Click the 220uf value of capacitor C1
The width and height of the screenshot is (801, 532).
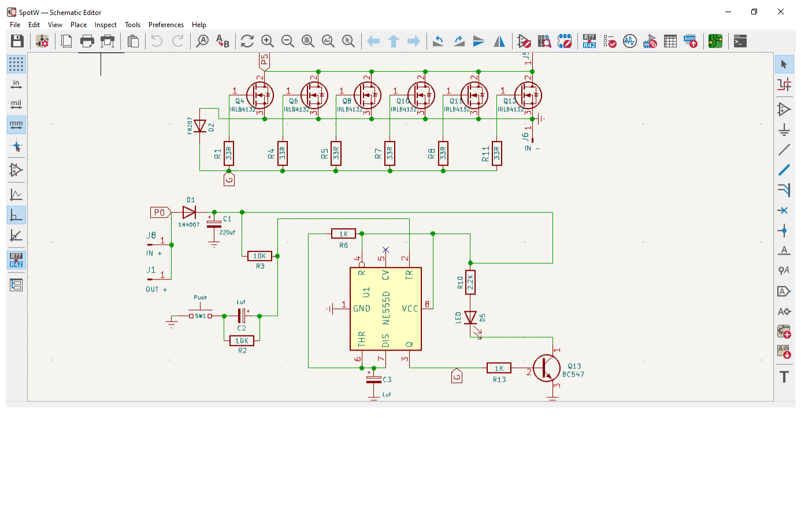tap(227, 232)
